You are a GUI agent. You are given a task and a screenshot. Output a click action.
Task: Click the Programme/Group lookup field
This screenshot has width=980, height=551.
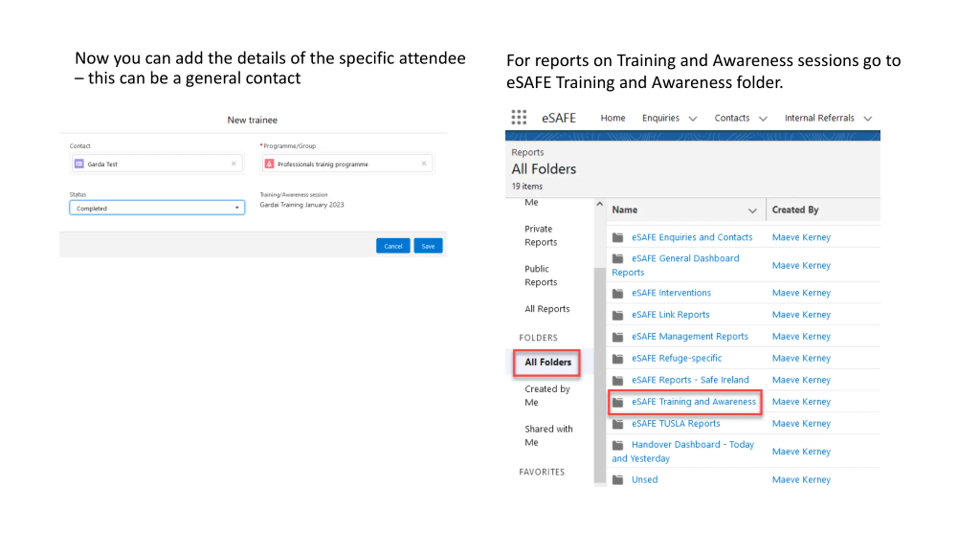(347, 164)
